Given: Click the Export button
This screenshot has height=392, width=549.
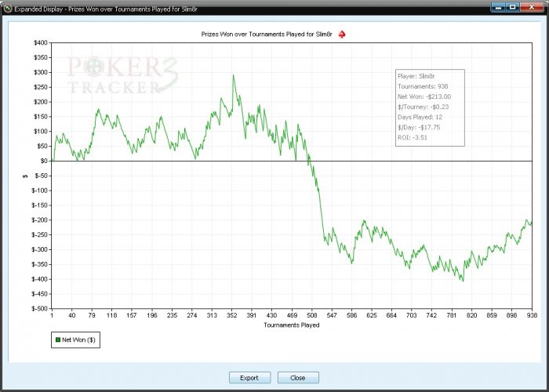Looking at the screenshot, I should tap(249, 378).
